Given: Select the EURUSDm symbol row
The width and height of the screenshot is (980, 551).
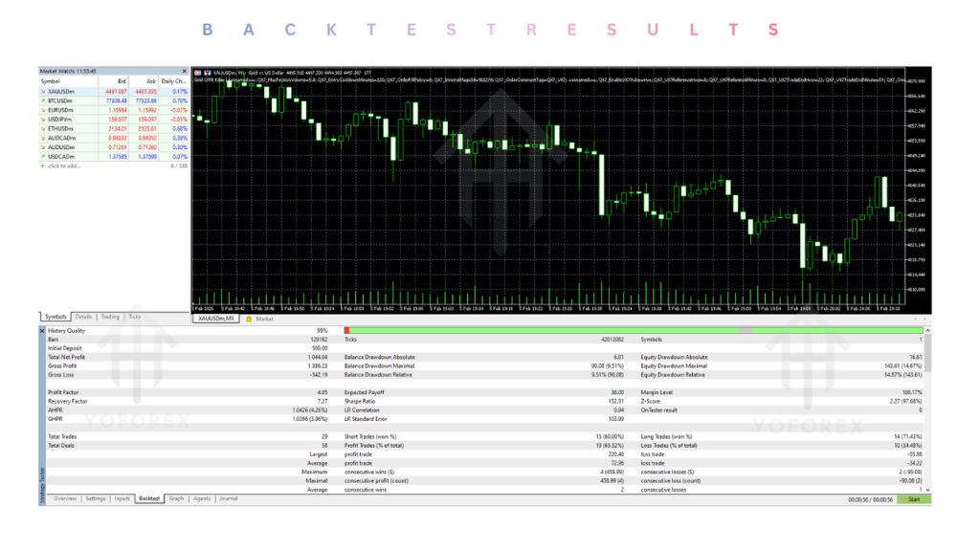Looking at the screenshot, I should pos(114,110).
